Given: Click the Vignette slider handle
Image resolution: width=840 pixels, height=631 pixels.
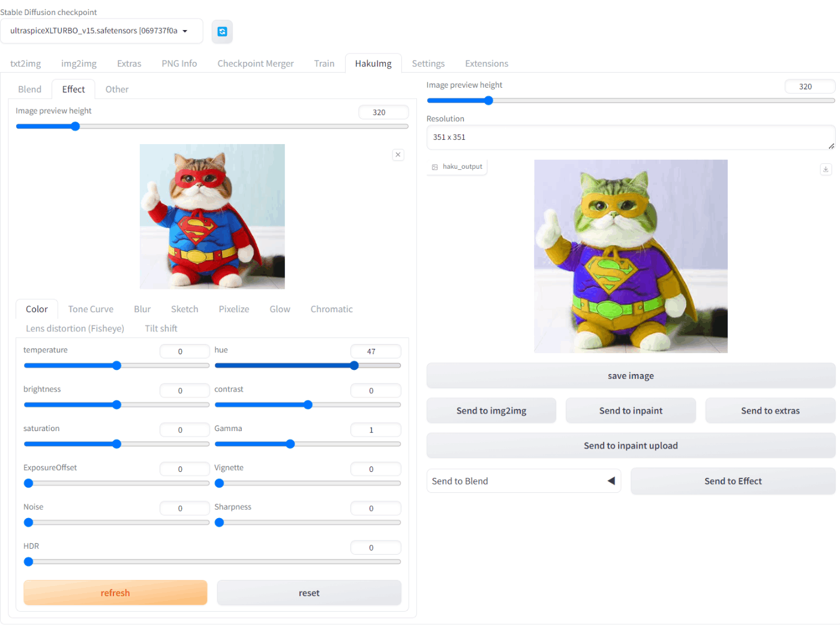Looking at the screenshot, I should [x=220, y=483].
